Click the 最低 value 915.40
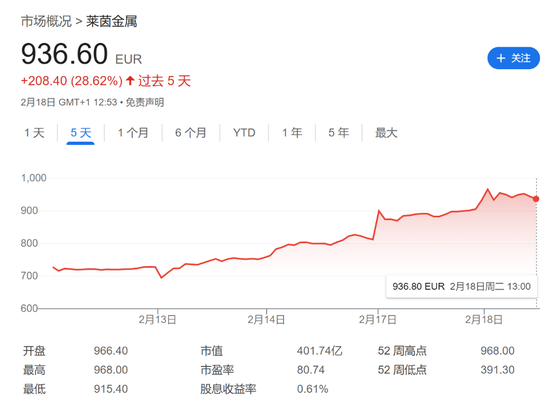This screenshot has height=403, width=550. [x=111, y=389]
